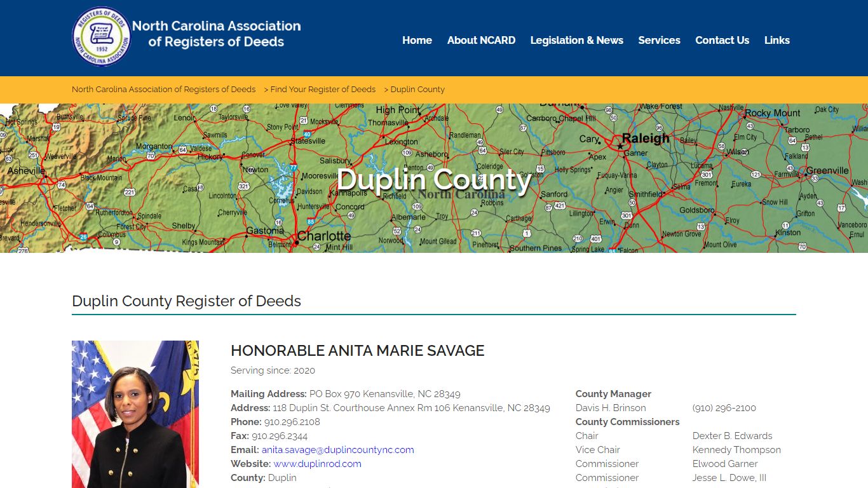Open the Services menu item

[x=659, y=40]
